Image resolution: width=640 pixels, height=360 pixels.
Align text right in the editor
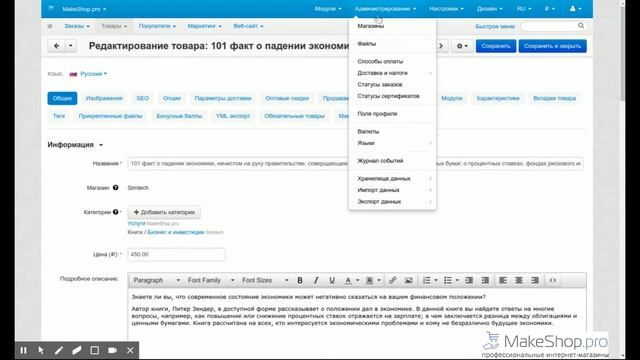coord(535,280)
